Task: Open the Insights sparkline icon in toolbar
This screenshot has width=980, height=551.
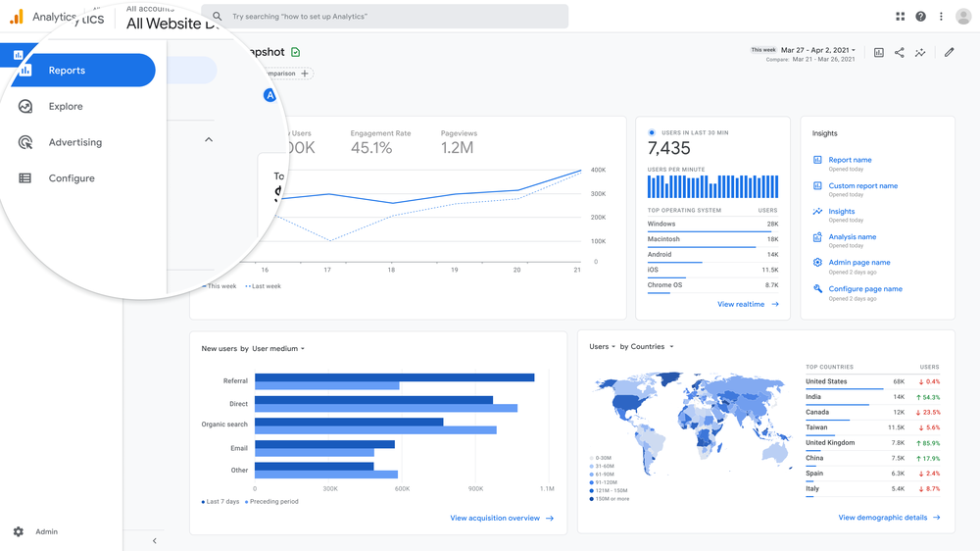Action: [x=920, y=53]
